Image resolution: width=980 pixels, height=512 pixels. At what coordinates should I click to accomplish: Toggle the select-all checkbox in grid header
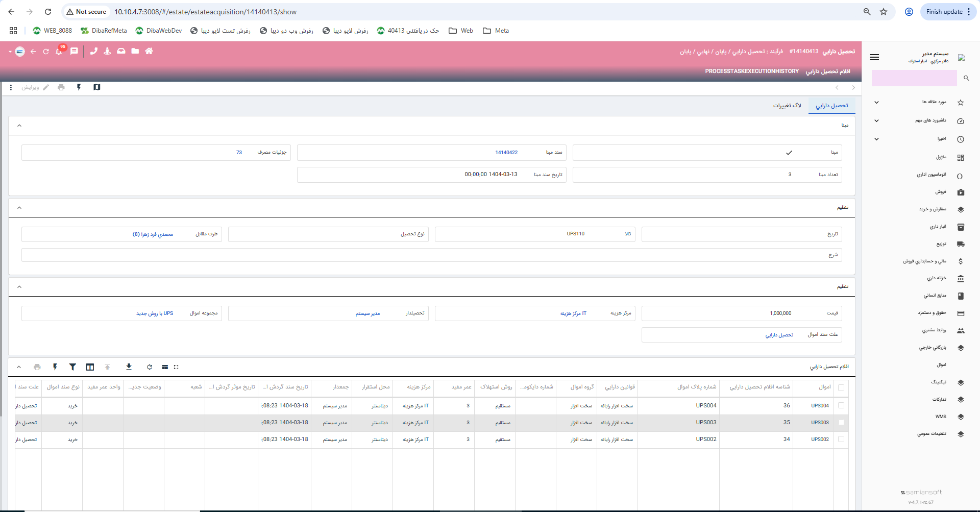[841, 387]
